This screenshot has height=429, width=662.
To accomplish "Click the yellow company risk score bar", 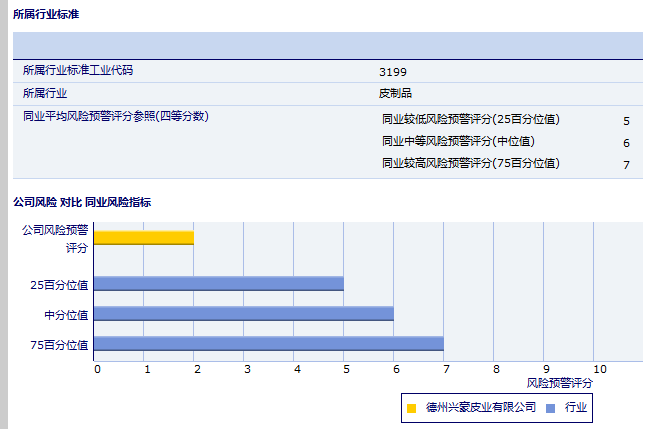I will pos(143,238).
